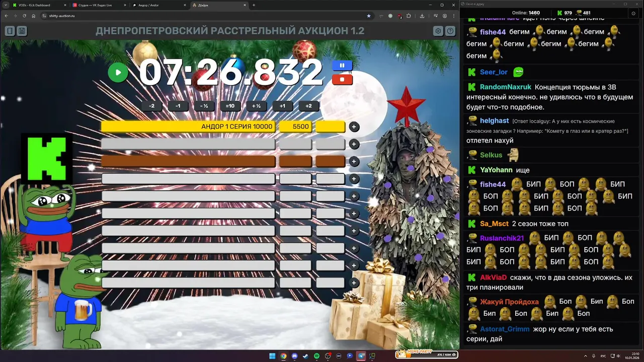Click the empty yellow add-amount field in first row
Screen dimensions: 644x362
coord(330,127)
